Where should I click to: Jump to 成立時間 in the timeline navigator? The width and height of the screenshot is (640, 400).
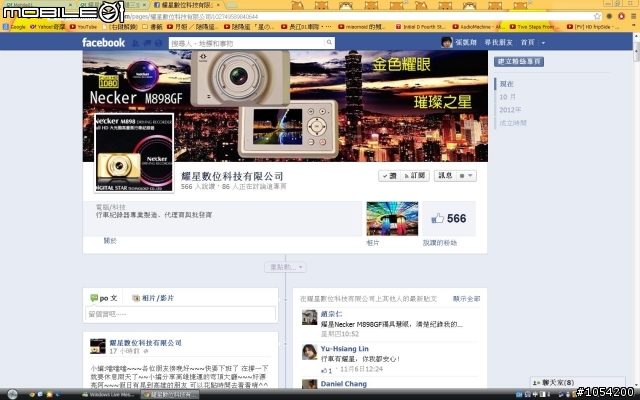(513, 123)
